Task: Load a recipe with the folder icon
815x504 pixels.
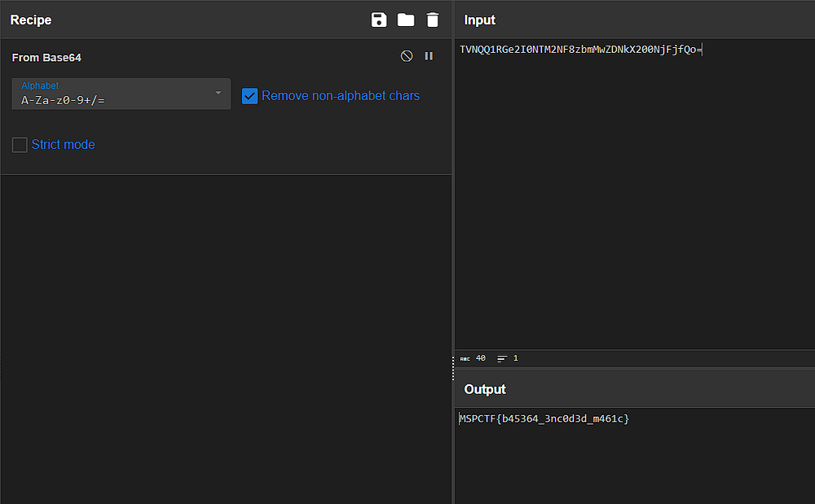Action: [x=406, y=20]
